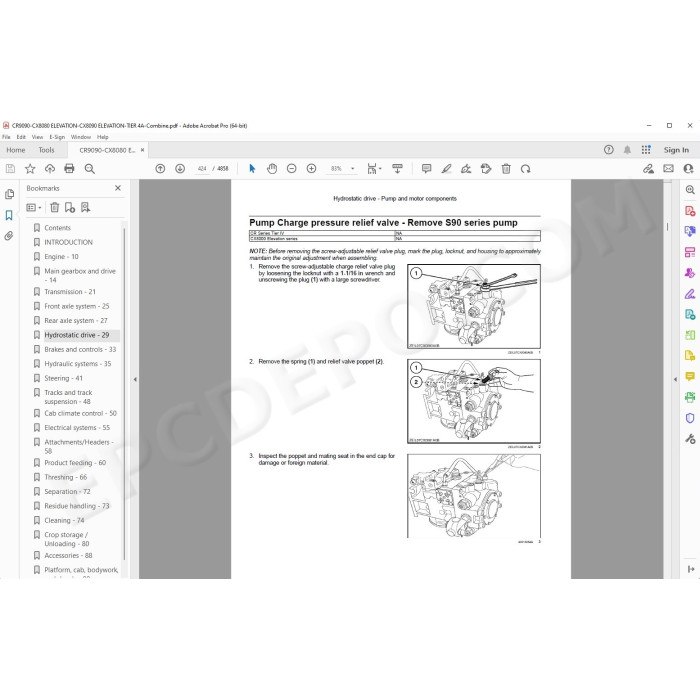Select the Highlight pen tool

[446, 169]
